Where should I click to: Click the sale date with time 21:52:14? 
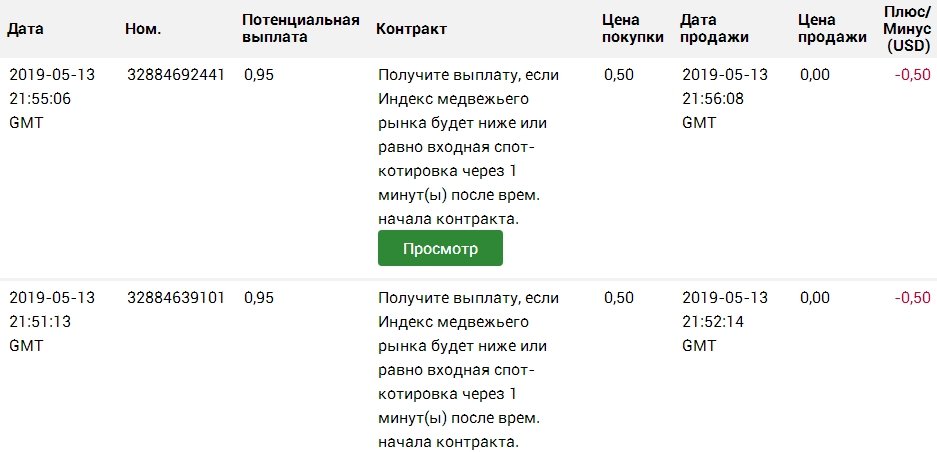click(x=724, y=321)
